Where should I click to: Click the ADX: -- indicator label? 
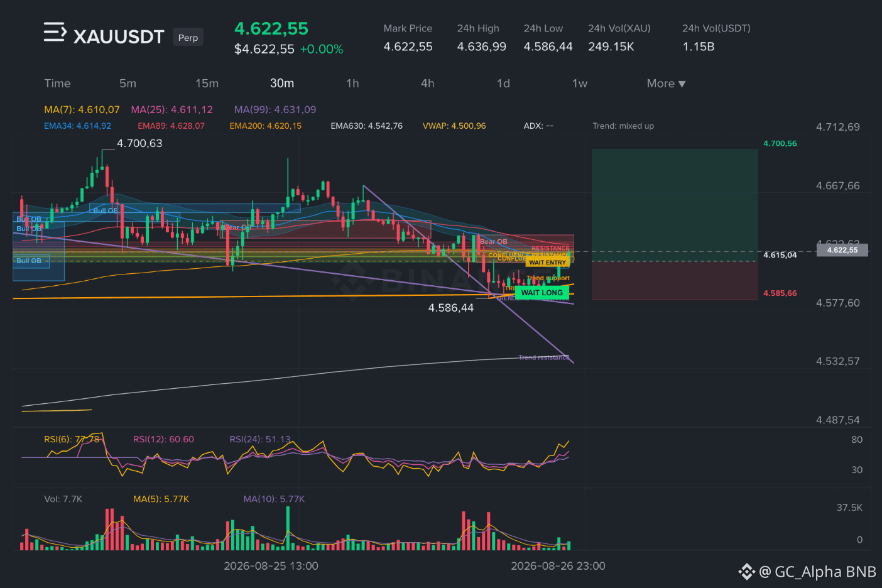point(538,126)
